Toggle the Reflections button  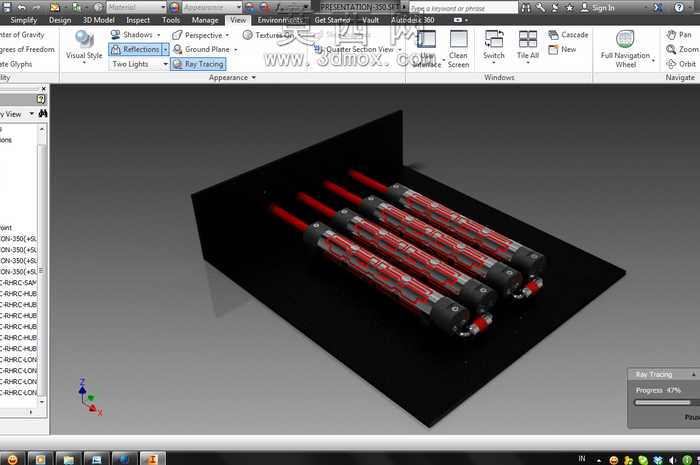tap(135, 49)
